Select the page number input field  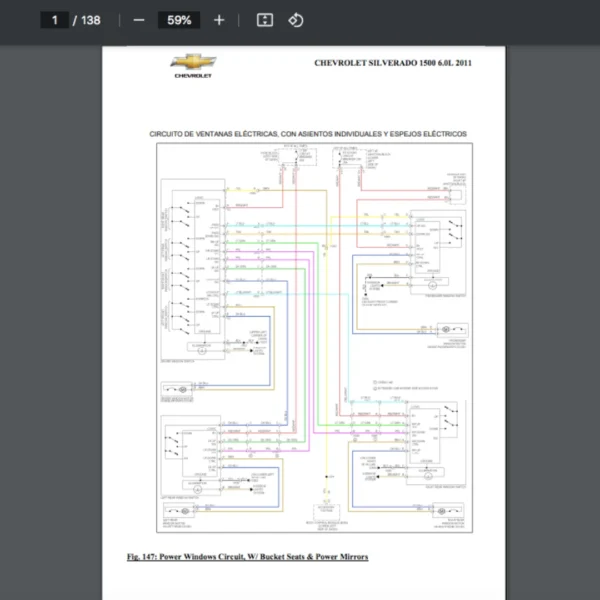click(54, 20)
